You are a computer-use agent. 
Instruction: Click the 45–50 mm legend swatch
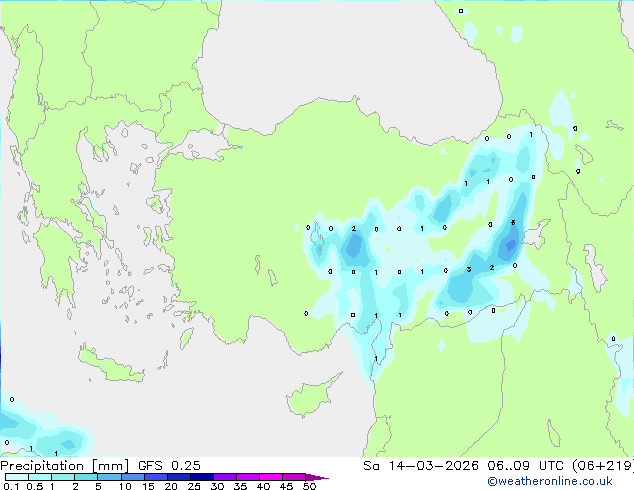click(x=294, y=477)
